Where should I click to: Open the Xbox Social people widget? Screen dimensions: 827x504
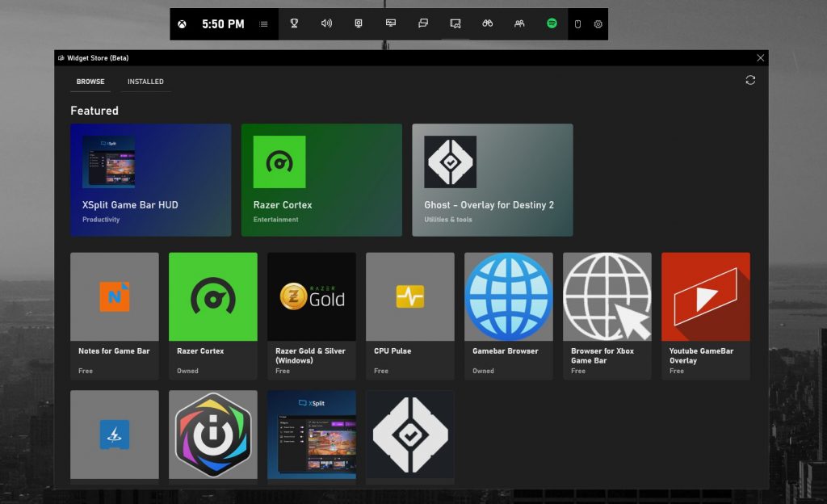[x=519, y=23]
